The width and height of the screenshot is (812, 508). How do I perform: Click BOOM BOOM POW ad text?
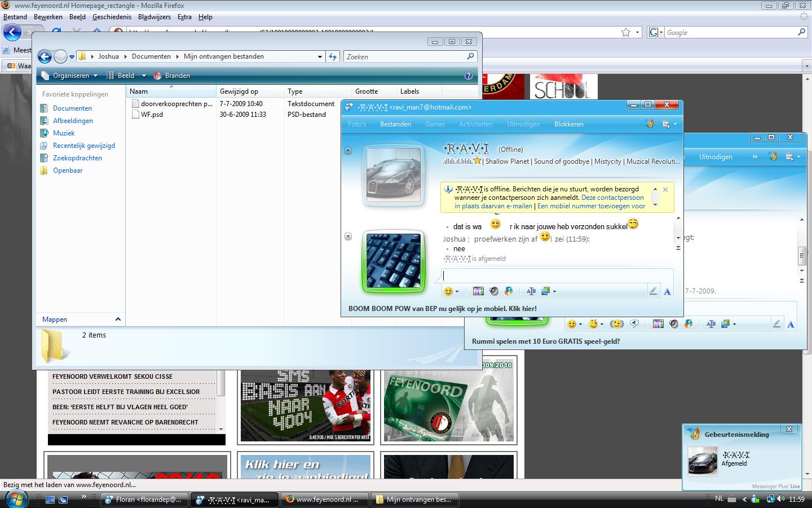click(443, 309)
